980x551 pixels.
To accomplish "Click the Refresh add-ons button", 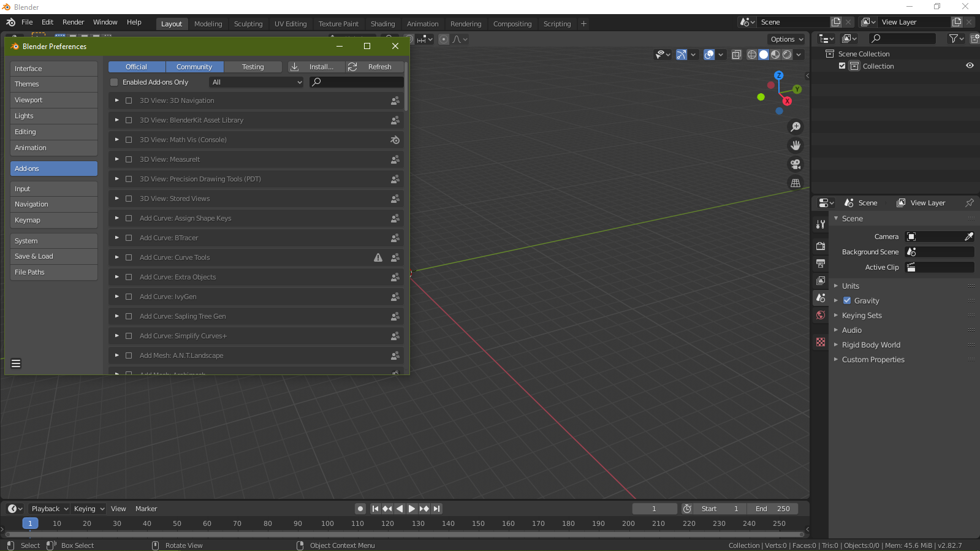I will (374, 67).
